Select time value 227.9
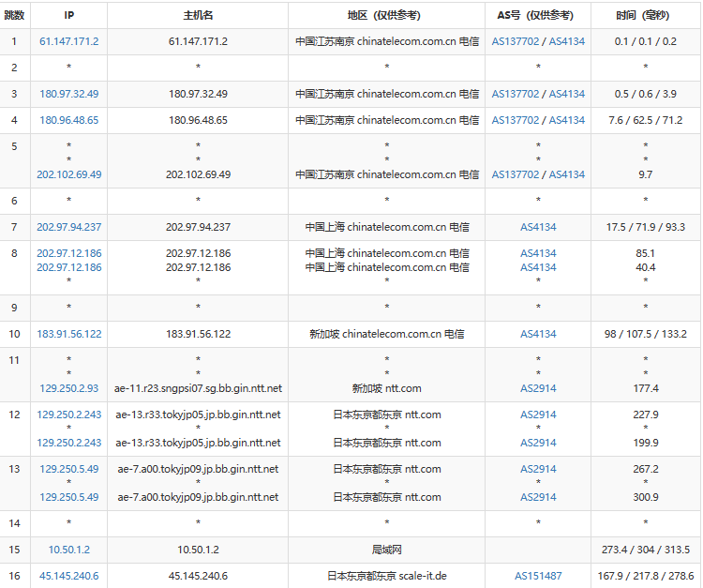The width and height of the screenshot is (703, 588). tap(646, 415)
